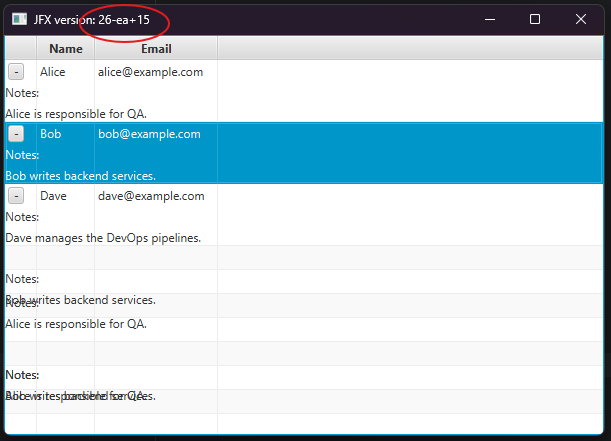This screenshot has width=611, height=441.
Task: Close the JFX window
Action: (581, 19)
